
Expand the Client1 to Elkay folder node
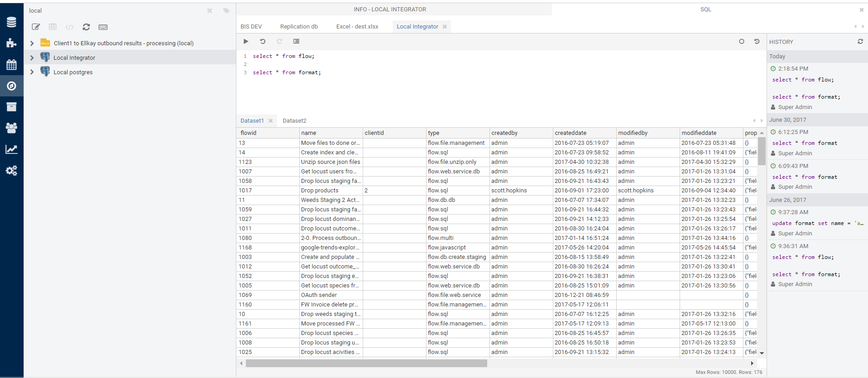pos(32,43)
